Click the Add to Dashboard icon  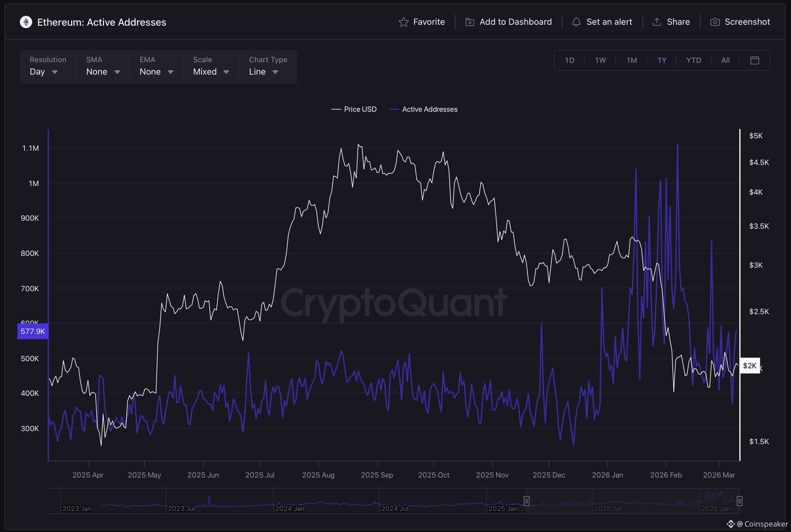(470, 22)
